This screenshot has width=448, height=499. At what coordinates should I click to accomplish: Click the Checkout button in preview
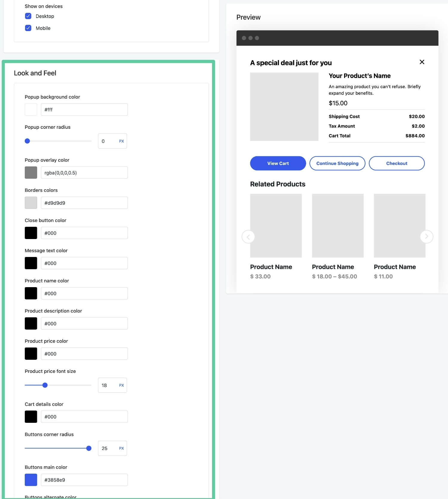tap(397, 163)
